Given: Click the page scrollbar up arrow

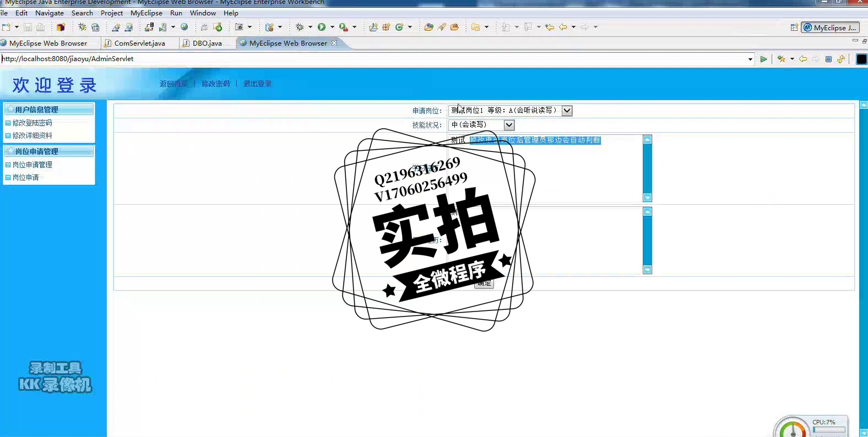Looking at the screenshot, I should pos(864,105).
